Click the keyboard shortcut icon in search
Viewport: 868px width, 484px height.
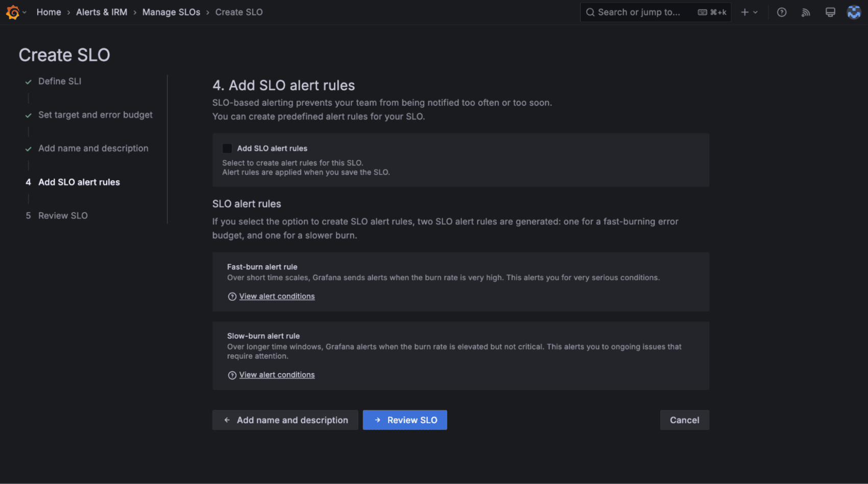[x=703, y=12]
